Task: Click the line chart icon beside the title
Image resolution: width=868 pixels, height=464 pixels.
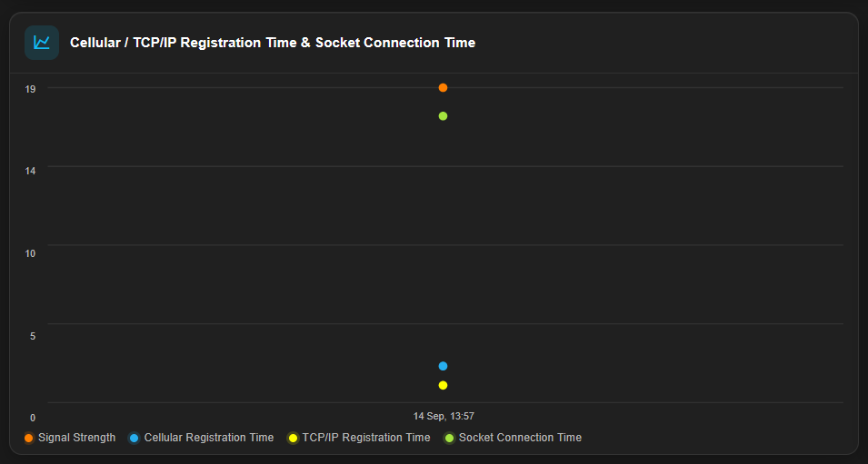Action: pos(42,43)
